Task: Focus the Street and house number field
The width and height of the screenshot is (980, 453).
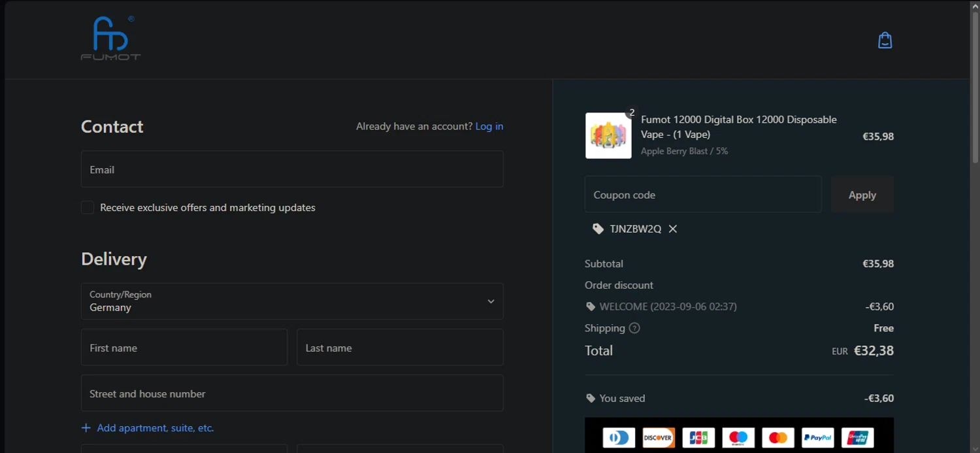Action: tap(292, 393)
